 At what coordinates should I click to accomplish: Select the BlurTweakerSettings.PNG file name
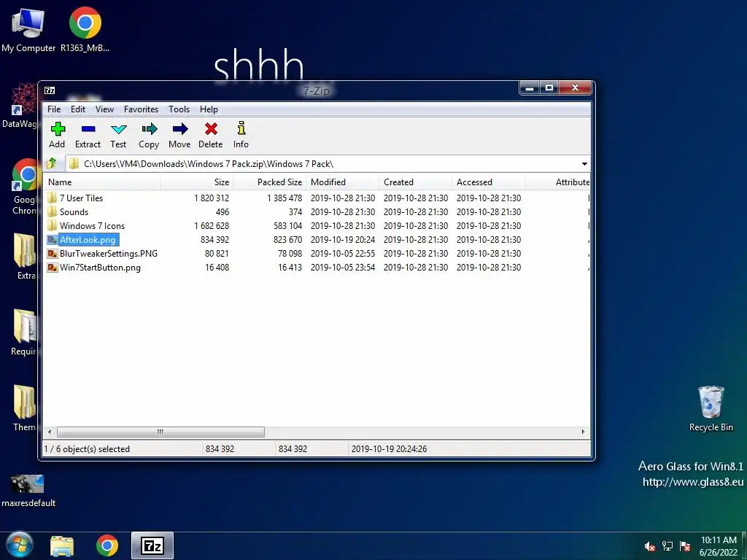(x=109, y=253)
